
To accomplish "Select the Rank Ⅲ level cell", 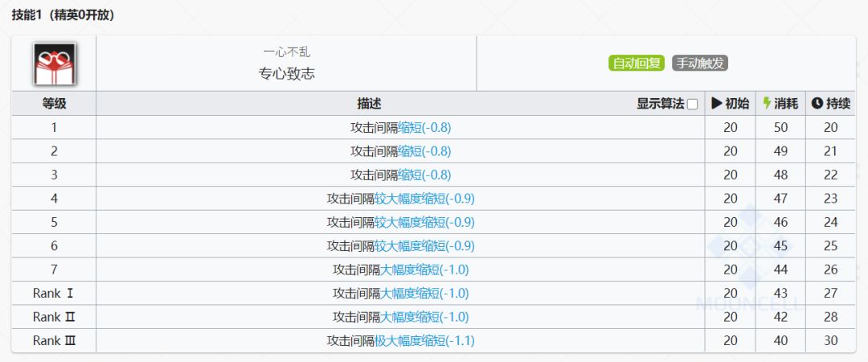I will pyautogui.click(x=54, y=340).
